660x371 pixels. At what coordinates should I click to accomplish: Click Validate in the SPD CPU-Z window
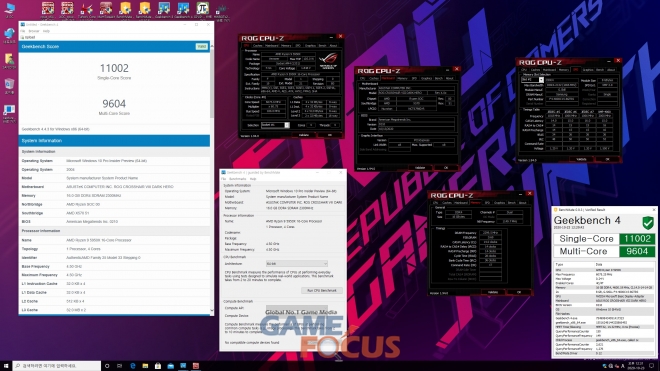pyautogui.click(x=581, y=160)
